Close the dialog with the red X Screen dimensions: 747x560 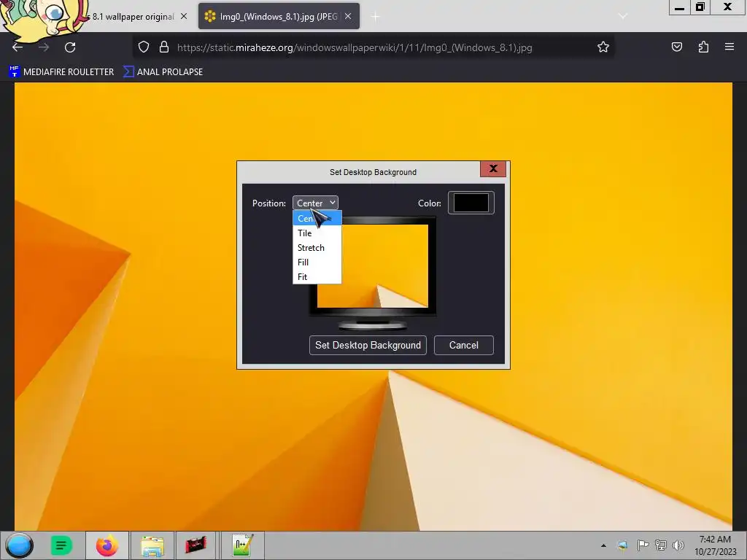[x=493, y=168]
